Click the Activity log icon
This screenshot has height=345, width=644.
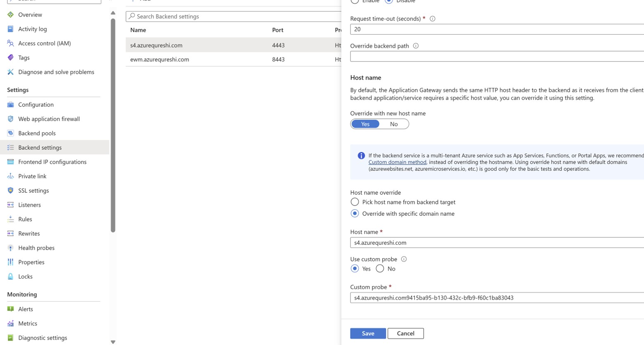10,29
